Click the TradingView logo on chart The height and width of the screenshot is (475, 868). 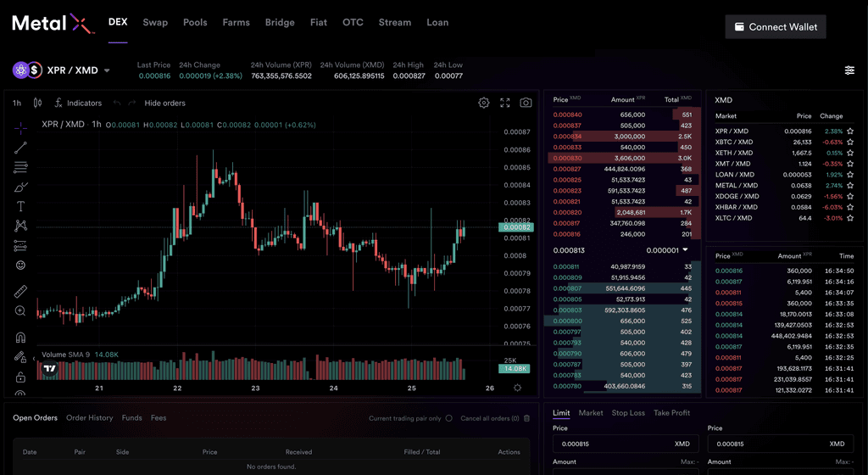[50, 368]
